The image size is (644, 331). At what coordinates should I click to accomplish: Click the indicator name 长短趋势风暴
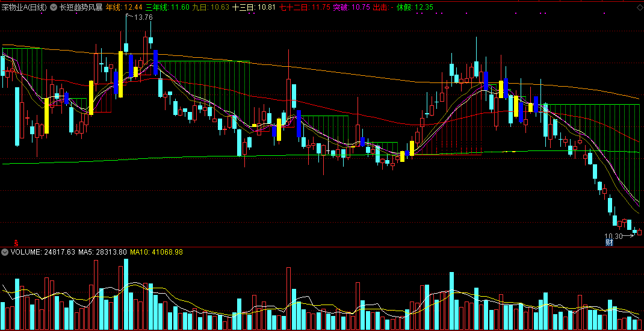click(81, 7)
